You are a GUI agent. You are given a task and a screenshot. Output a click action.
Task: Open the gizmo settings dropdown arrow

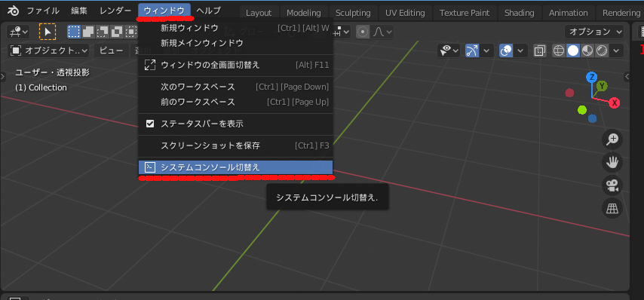(x=486, y=51)
